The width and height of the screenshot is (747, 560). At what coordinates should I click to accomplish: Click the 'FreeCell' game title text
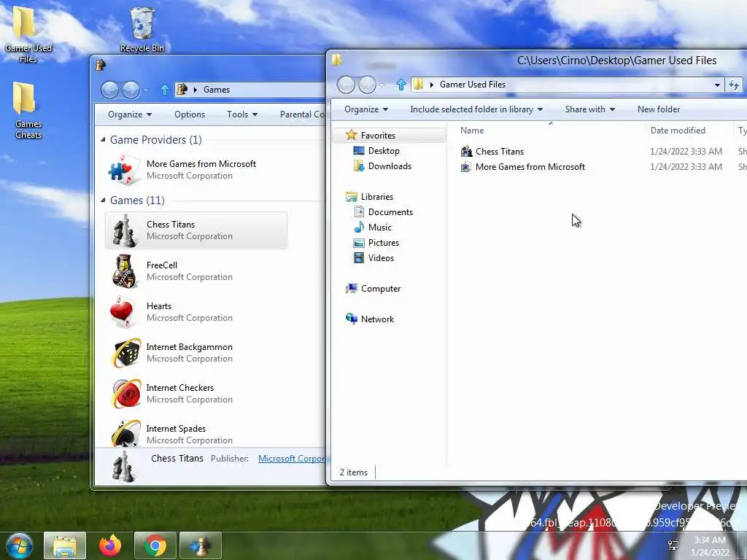coord(161,265)
